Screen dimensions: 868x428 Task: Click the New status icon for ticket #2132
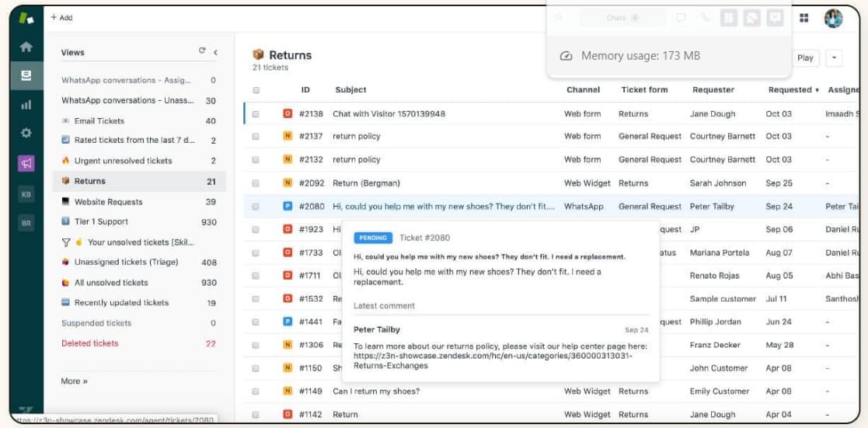pyautogui.click(x=288, y=159)
